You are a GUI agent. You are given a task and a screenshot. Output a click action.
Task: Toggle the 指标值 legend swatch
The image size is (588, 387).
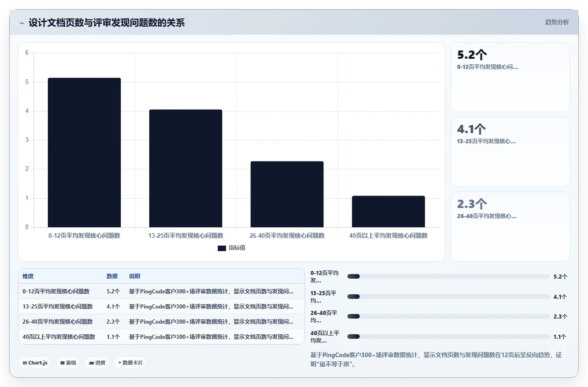click(222, 248)
